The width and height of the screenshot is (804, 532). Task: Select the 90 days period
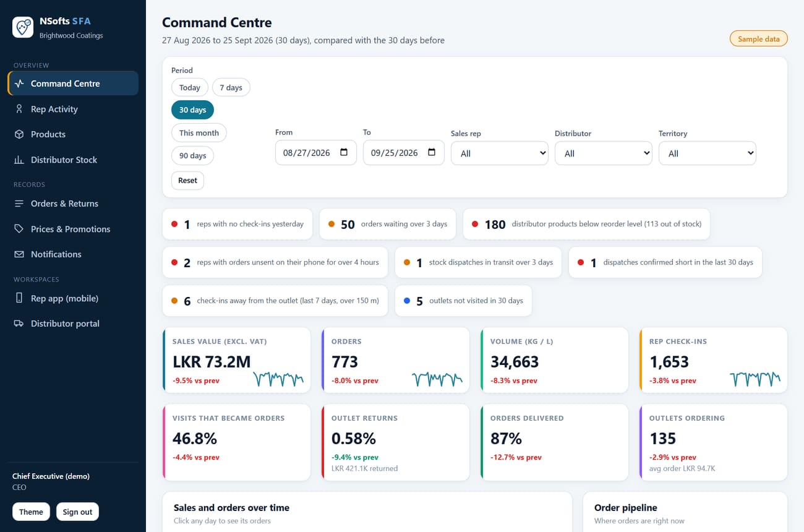pos(192,155)
